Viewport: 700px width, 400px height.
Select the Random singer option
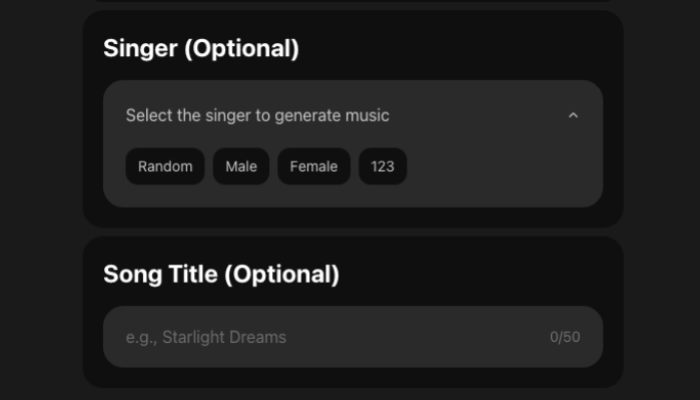click(x=165, y=167)
